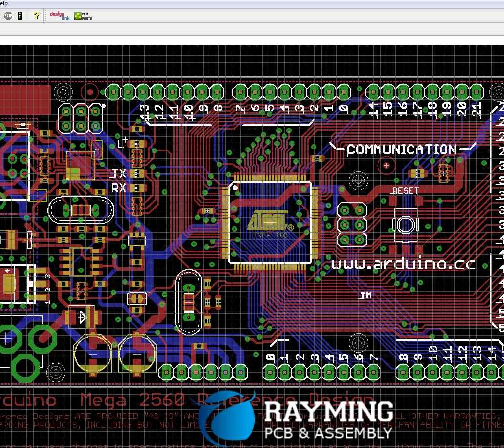Select the COMMUNICATION silkscreen label
504x448 pixels.
click(402, 149)
